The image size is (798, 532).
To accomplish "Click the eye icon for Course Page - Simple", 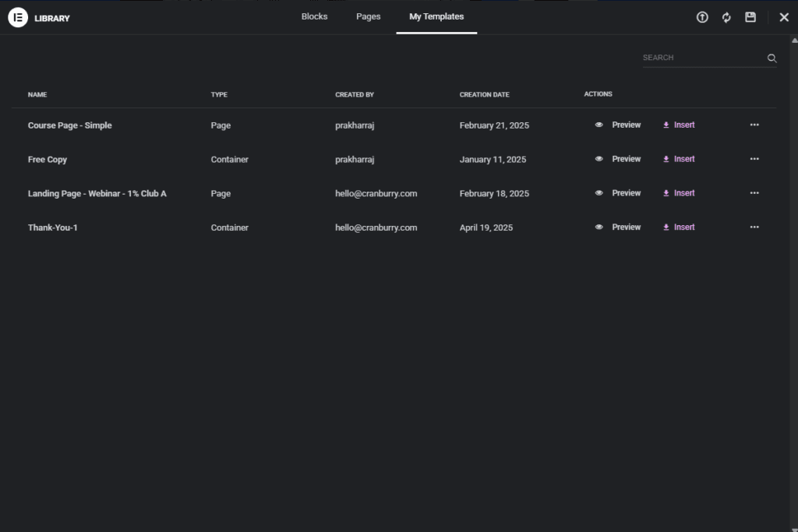I will [x=598, y=125].
